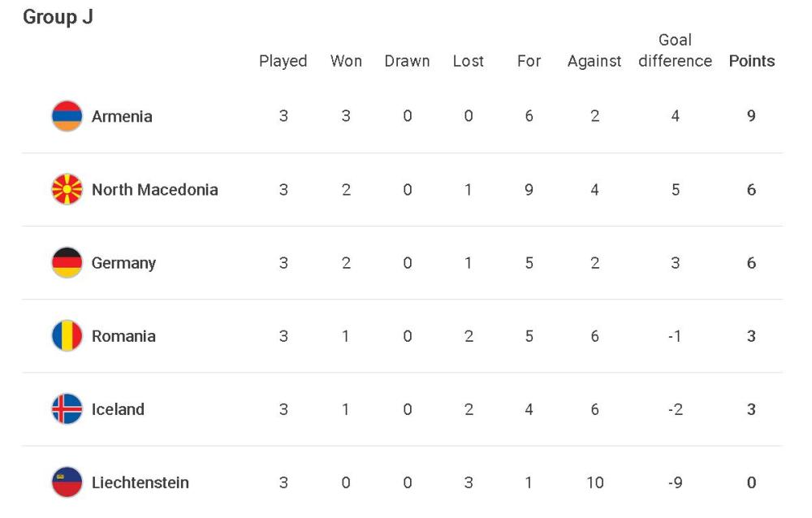Select the Germany team name
Viewport: 812px width, 518px height.
tap(123, 262)
